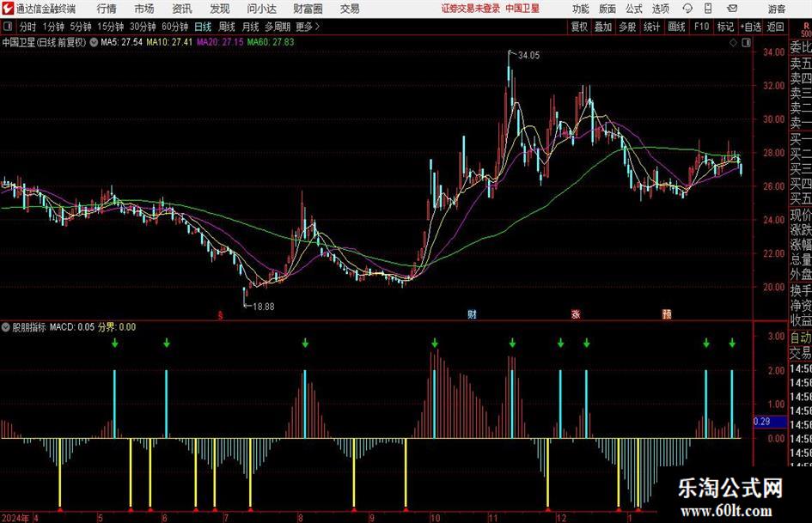Open the 行情 menu
The width and height of the screenshot is (812, 523).
(107, 9)
